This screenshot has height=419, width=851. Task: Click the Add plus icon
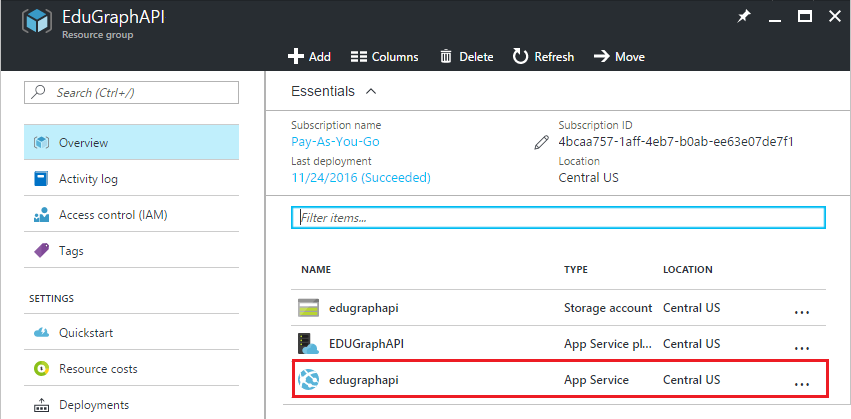pyautogui.click(x=295, y=56)
